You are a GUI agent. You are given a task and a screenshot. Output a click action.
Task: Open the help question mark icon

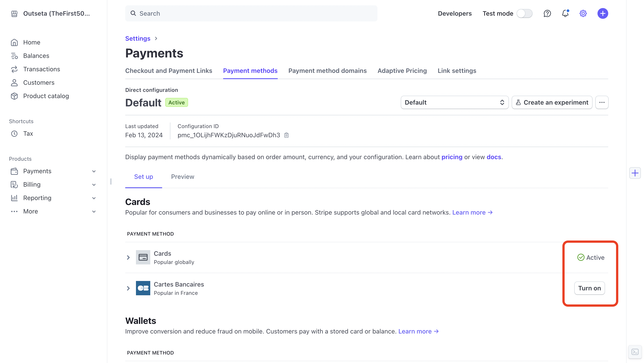pyautogui.click(x=547, y=13)
